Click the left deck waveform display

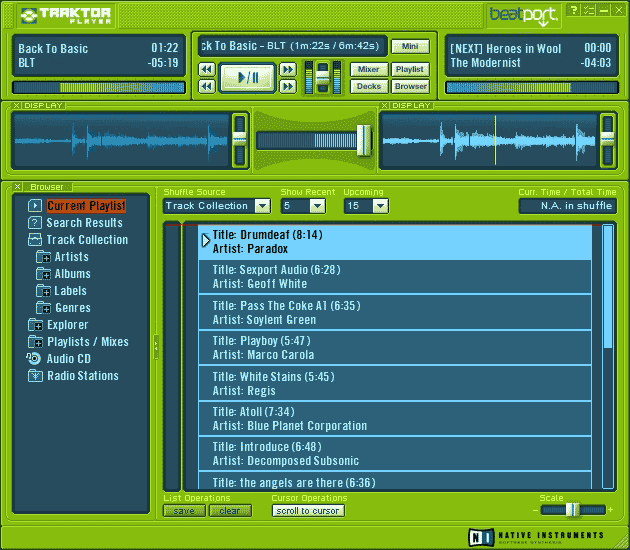pyautogui.click(x=122, y=140)
